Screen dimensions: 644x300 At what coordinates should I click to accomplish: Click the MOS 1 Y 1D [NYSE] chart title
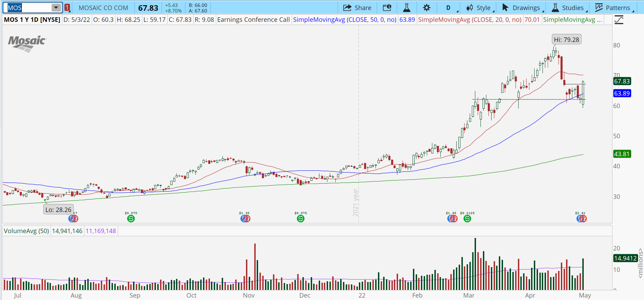point(32,20)
